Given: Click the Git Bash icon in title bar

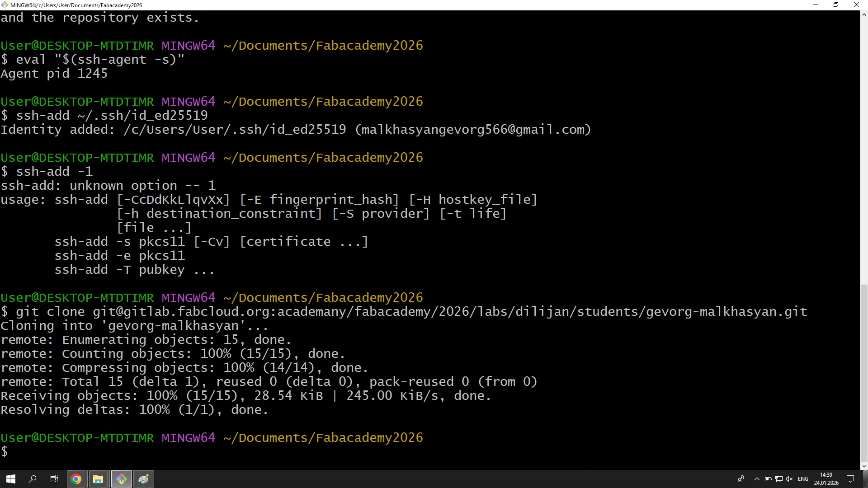Looking at the screenshot, I should click(x=5, y=5).
